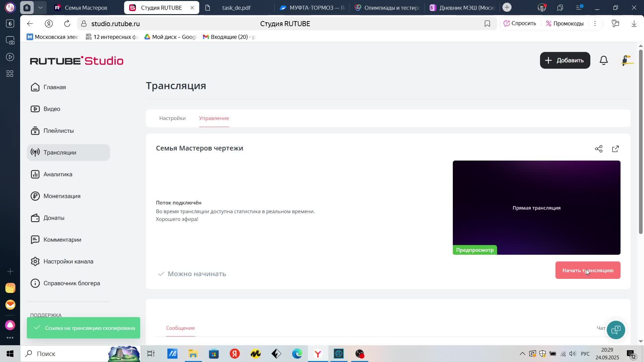644x362 pixels.
Task: Open the Справочник блогера link
Action: (71, 283)
